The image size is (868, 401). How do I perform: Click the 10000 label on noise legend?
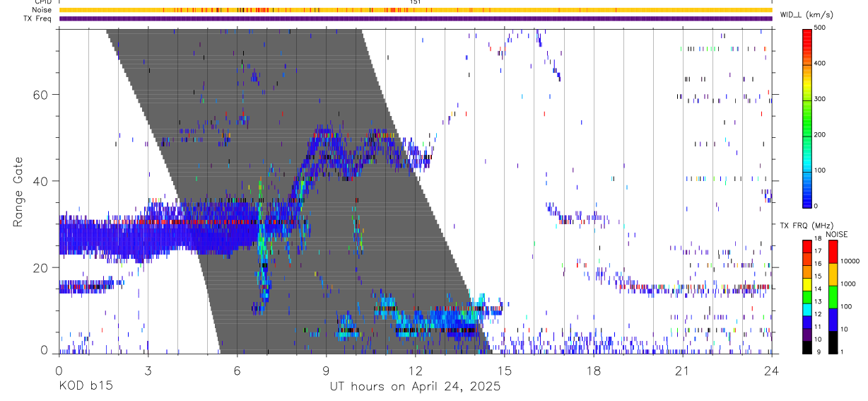tap(849, 261)
